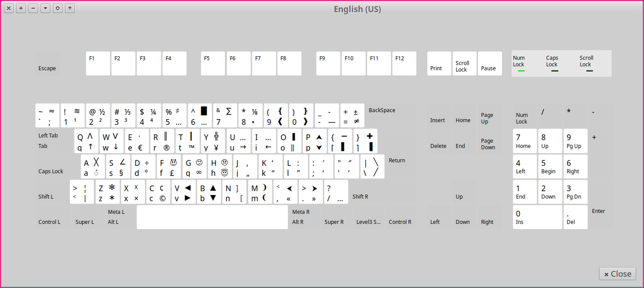
Task: Click the plus titlebar button
Action: pos(21,8)
